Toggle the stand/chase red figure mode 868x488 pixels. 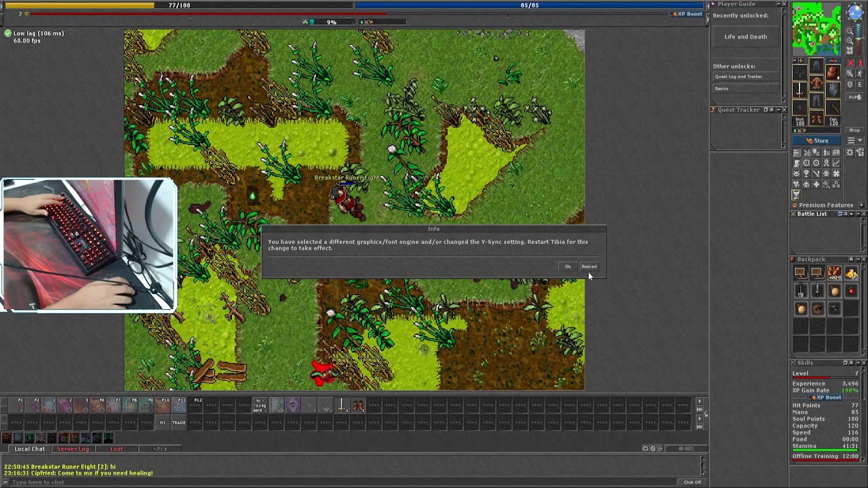pyautogui.click(x=859, y=62)
